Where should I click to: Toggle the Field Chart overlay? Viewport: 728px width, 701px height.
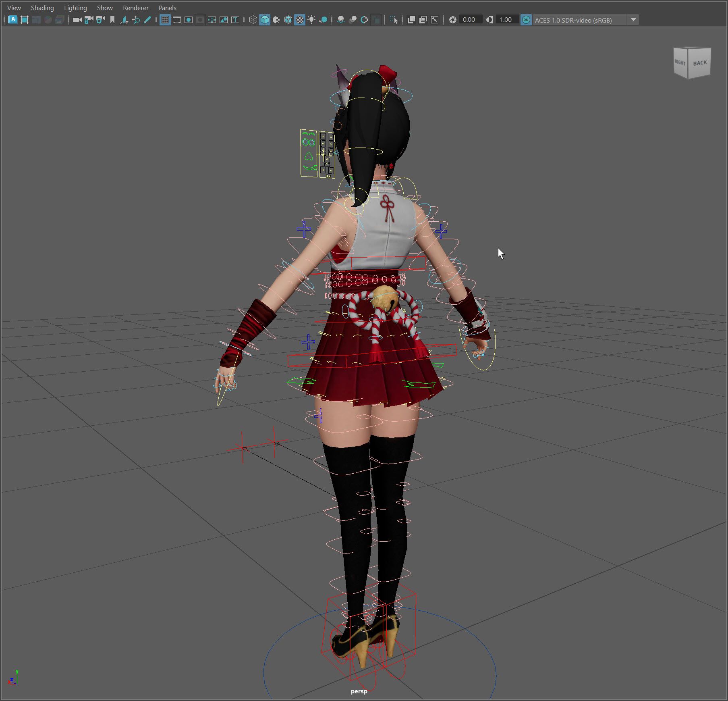point(212,20)
